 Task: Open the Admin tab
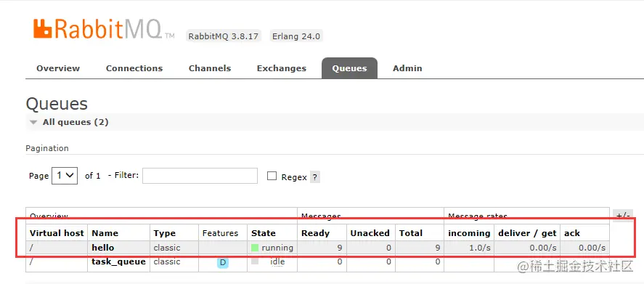(407, 68)
